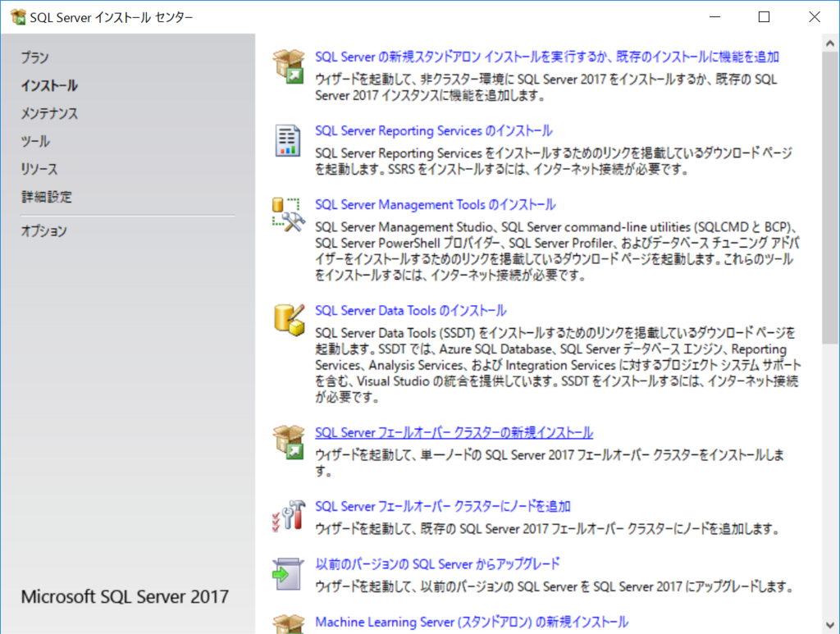This screenshot has height=634, width=840.
Task: Open the オプション page
Action: 44,230
